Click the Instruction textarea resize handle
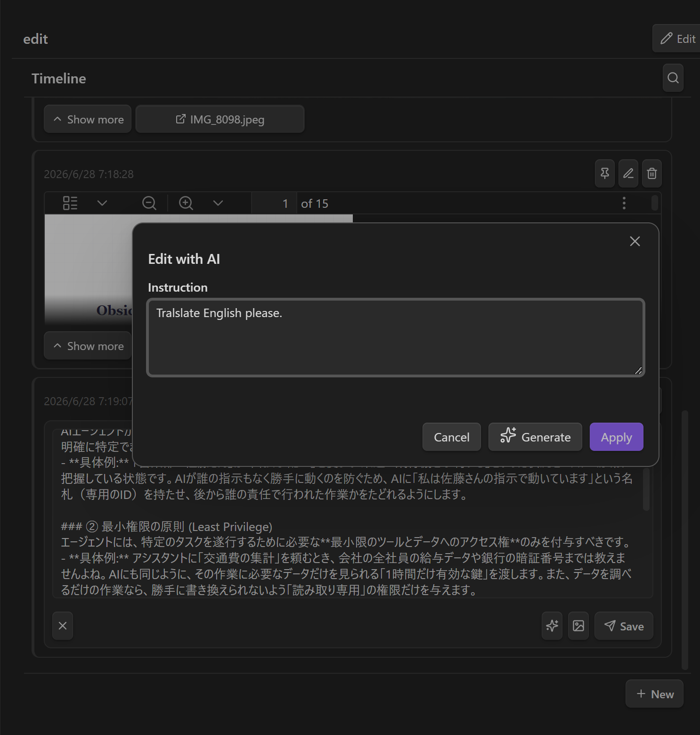700x735 pixels. (x=638, y=370)
